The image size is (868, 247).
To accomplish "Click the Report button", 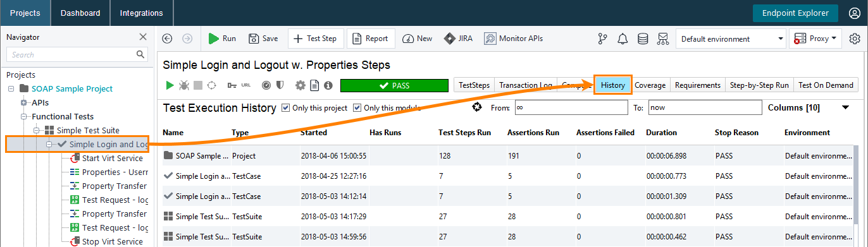I will pyautogui.click(x=371, y=39).
